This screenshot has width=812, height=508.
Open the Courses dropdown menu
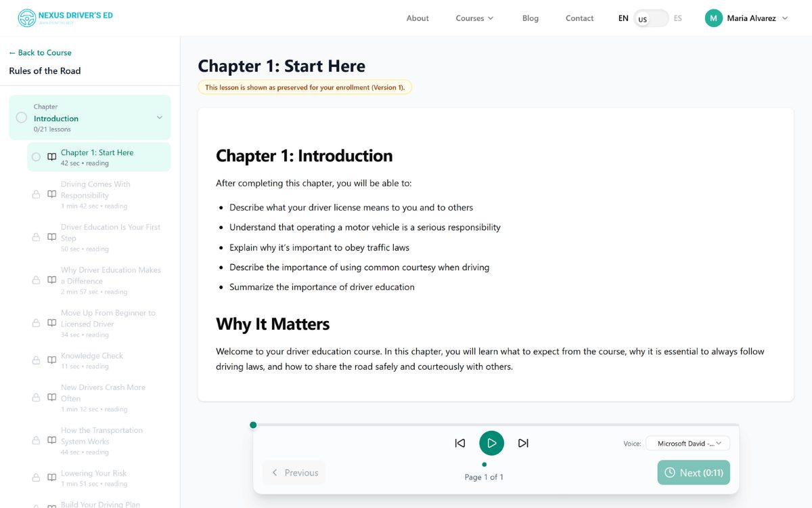(475, 18)
